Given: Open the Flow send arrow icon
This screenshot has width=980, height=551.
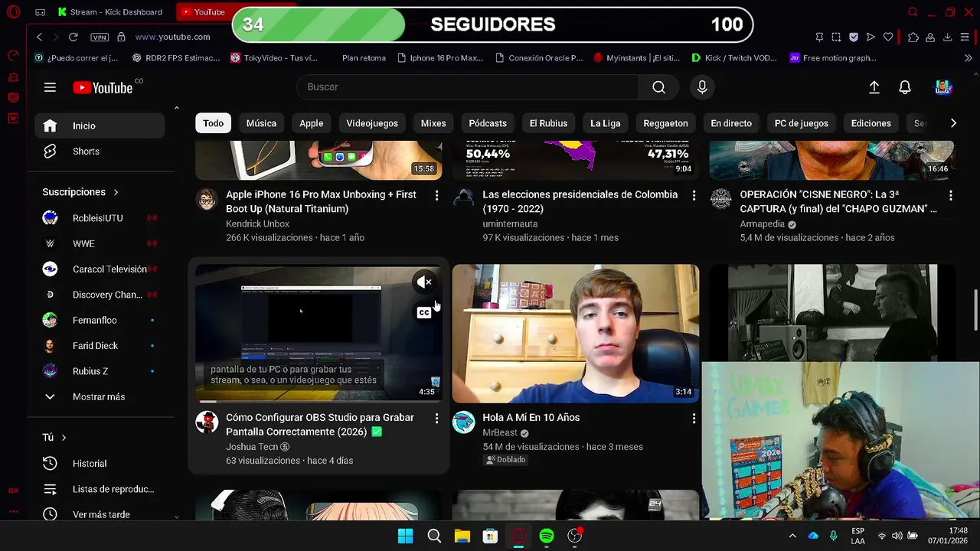Looking at the screenshot, I should (871, 37).
